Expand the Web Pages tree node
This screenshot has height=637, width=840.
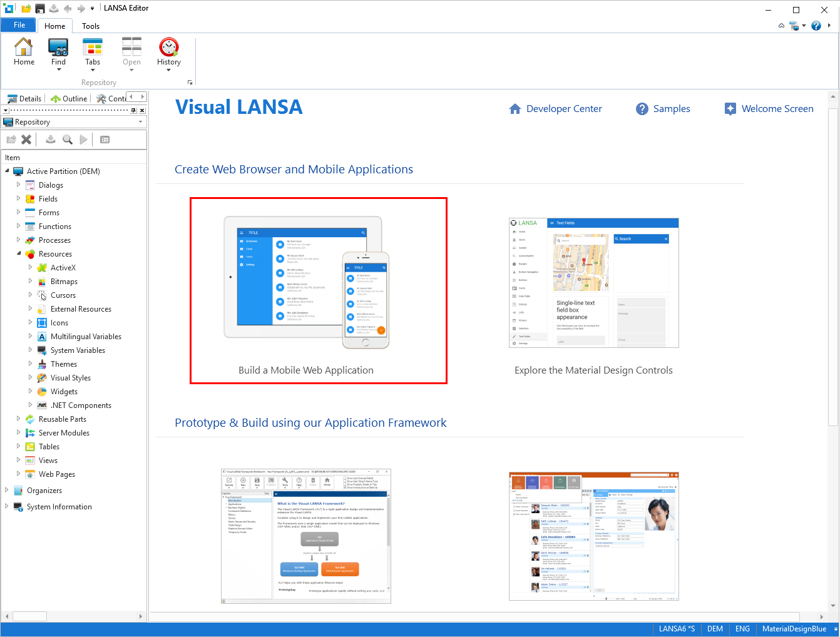click(19, 474)
